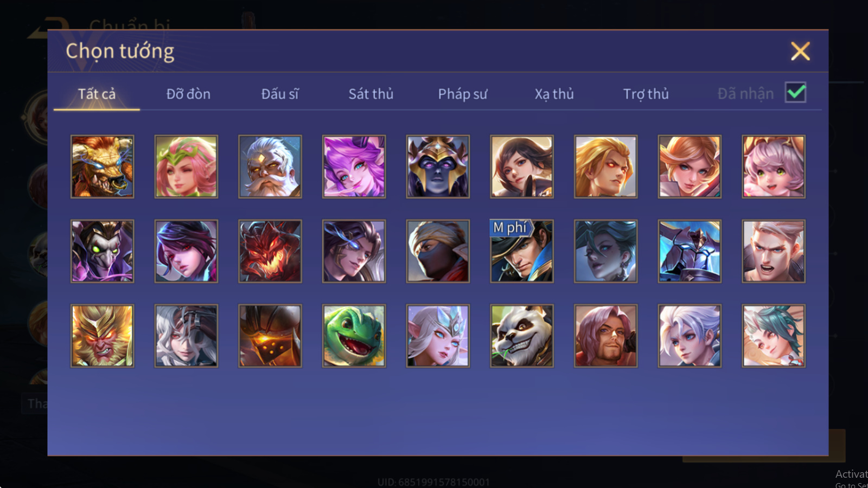868x488 pixels.
Task: Switch to the Xạ thủ tab
Action: pos(554,94)
